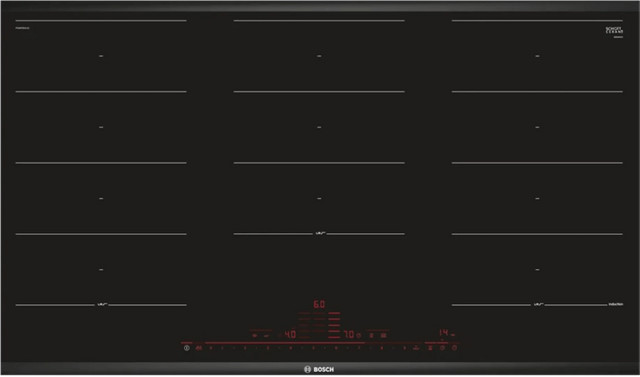Screen dimensions: 640x377
Task: Set power level 9 on the slider scale
Action: (404, 348)
